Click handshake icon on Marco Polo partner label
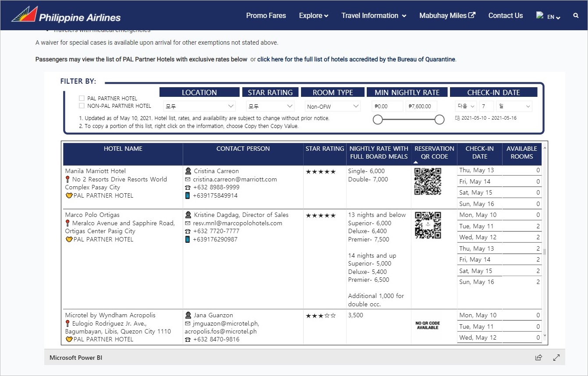588x376 pixels. (69, 239)
